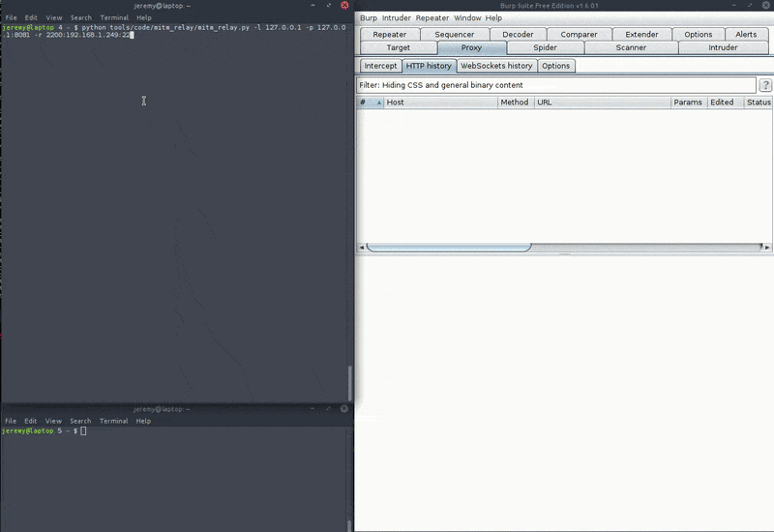Open Help menu in bottom terminal
This screenshot has height=532, width=774.
pos(143,421)
